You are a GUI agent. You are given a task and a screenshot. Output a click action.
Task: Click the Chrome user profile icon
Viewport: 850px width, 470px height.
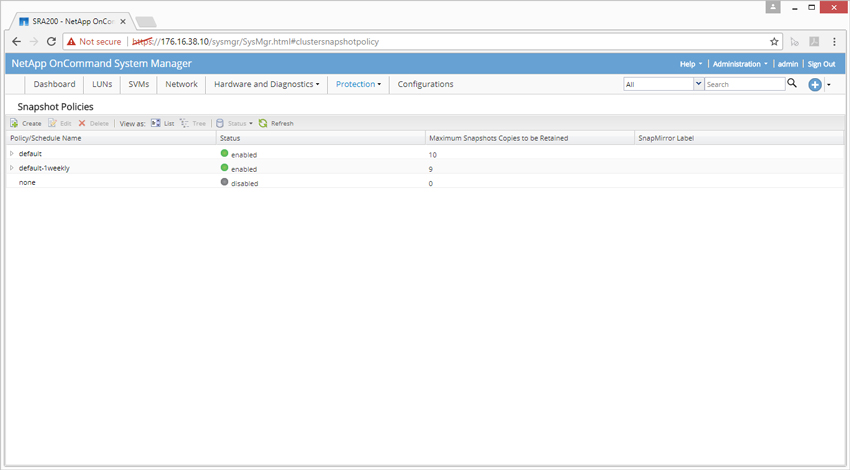pos(773,7)
